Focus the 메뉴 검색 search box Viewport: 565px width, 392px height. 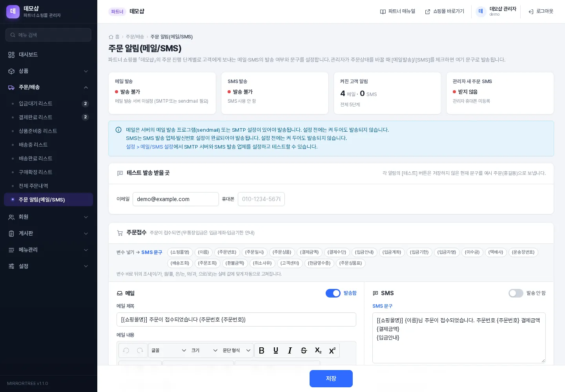point(48,35)
